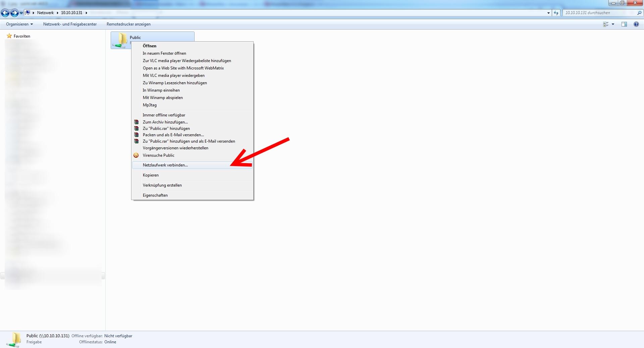Click Remotedrucker anzeigen button
Screen dimensions: 644x348
(128, 24)
